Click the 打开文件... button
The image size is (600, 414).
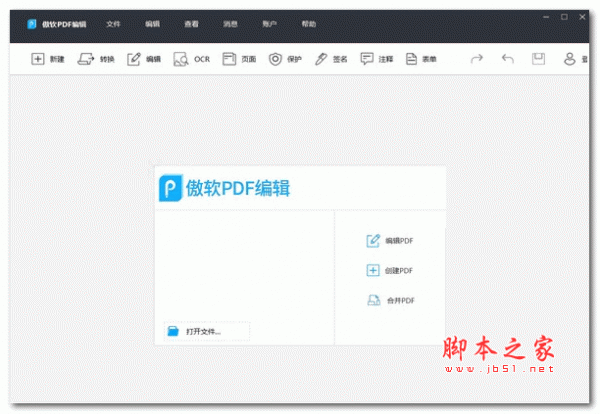point(207,331)
